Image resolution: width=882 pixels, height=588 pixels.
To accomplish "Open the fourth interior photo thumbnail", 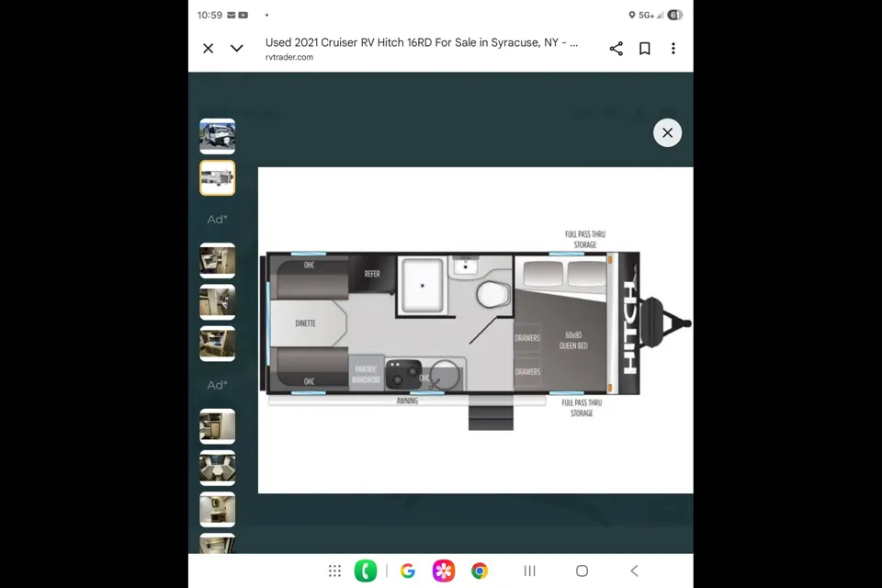I will (218, 302).
